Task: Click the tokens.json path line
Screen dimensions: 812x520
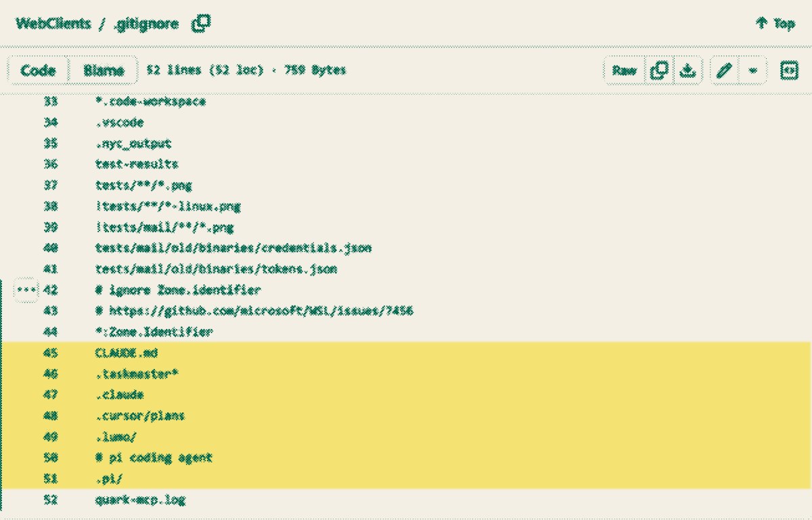Action: [216, 269]
